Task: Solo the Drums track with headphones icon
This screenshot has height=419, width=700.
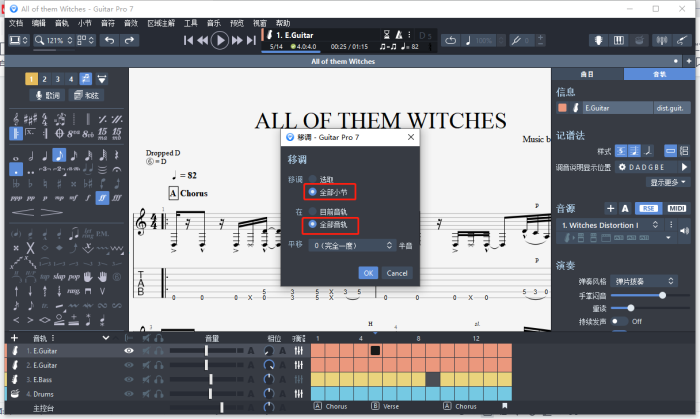Action: [x=159, y=394]
